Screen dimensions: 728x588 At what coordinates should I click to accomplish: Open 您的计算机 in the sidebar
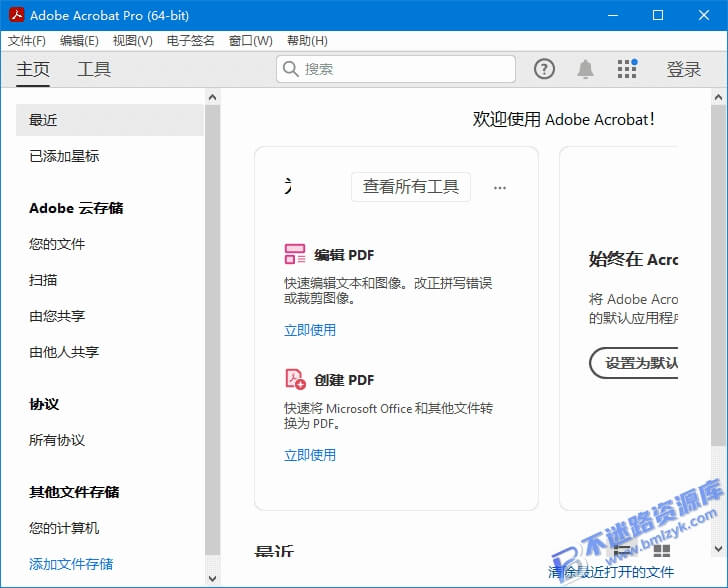pyautogui.click(x=64, y=528)
